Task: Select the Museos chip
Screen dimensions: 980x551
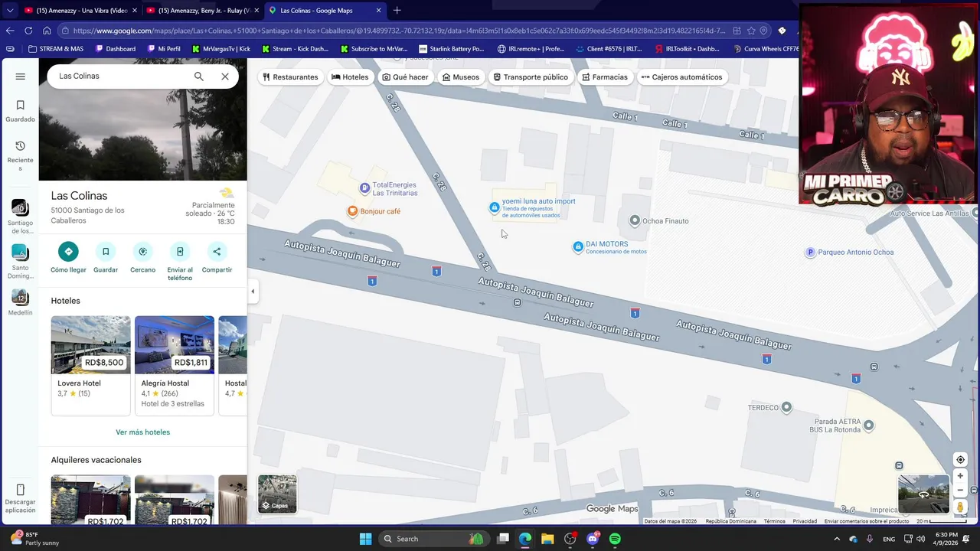Action: point(461,77)
